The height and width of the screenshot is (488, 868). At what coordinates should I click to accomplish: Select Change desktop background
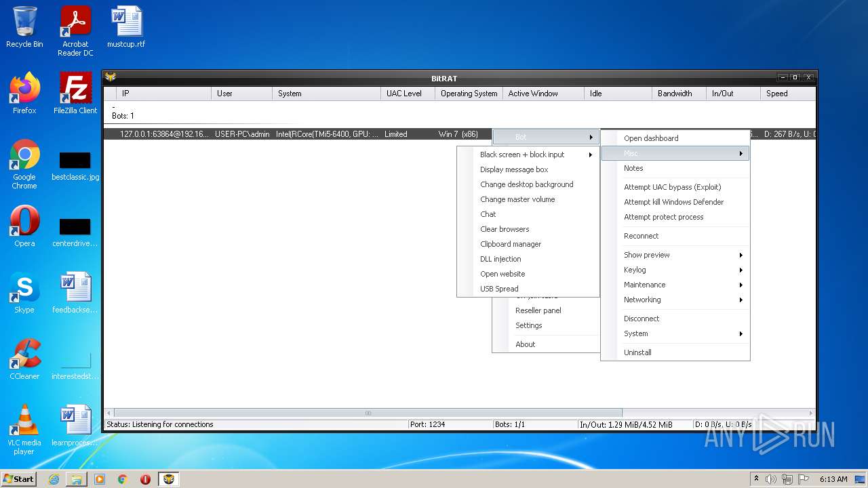(528, 184)
